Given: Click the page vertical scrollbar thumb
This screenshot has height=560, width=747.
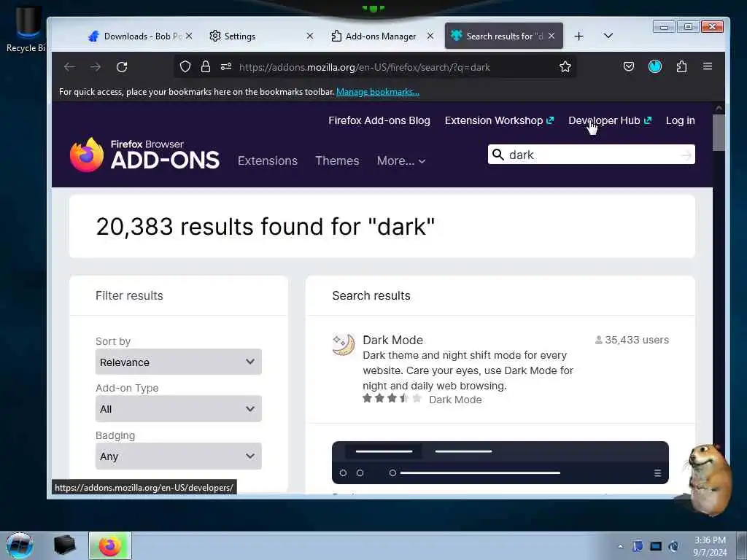Looking at the screenshot, I should [x=719, y=132].
